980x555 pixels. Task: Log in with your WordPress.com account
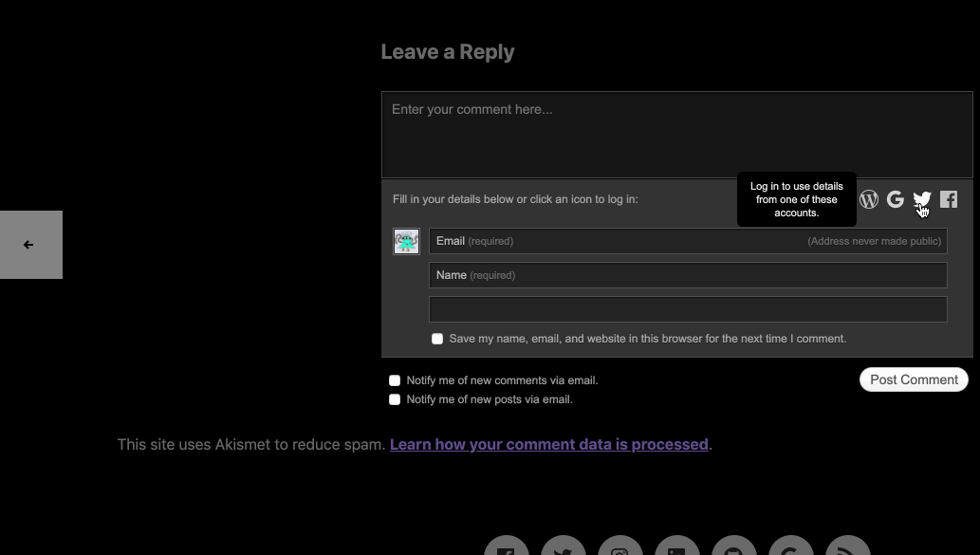(x=868, y=199)
